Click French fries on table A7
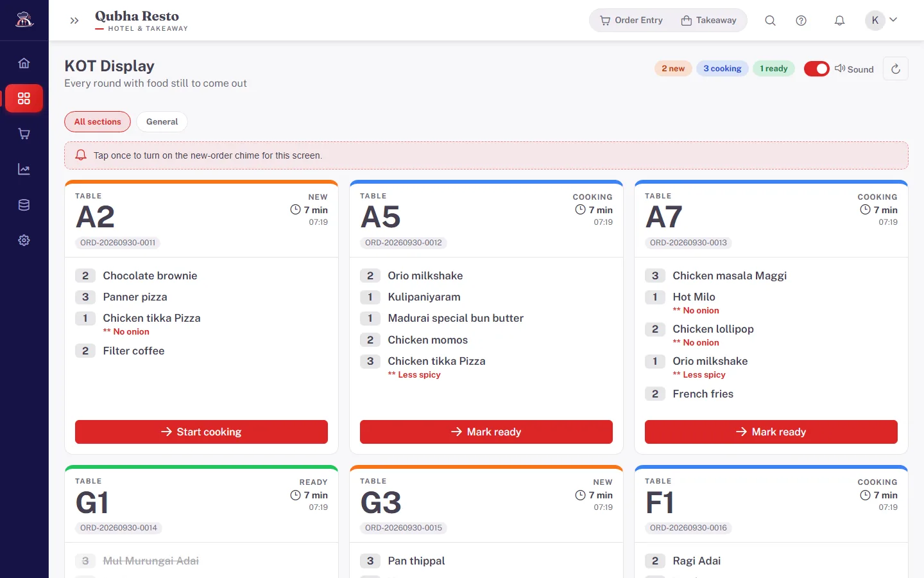Image resolution: width=924 pixels, height=578 pixels. pos(703,394)
